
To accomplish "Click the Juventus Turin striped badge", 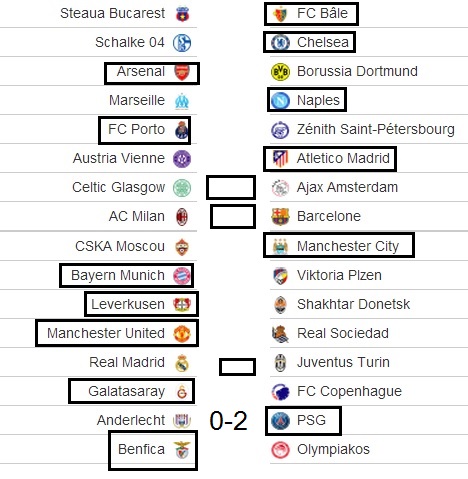I will (x=280, y=363).
